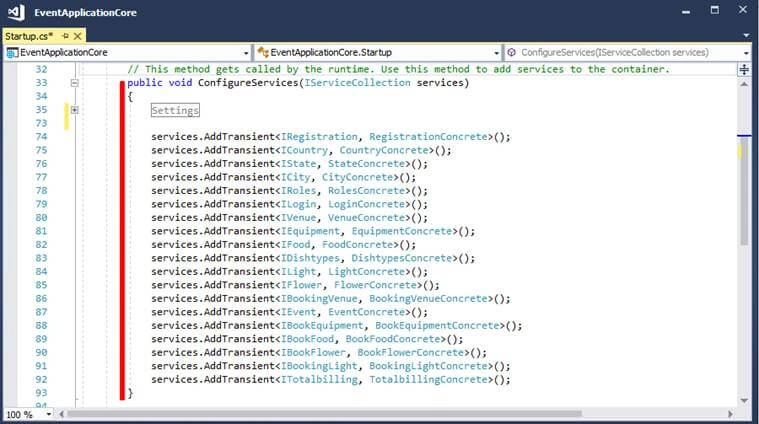Image resolution: width=759 pixels, height=424 pixels.
Task: Click VenueConcrete on line 80
Action: pos(366,218)
